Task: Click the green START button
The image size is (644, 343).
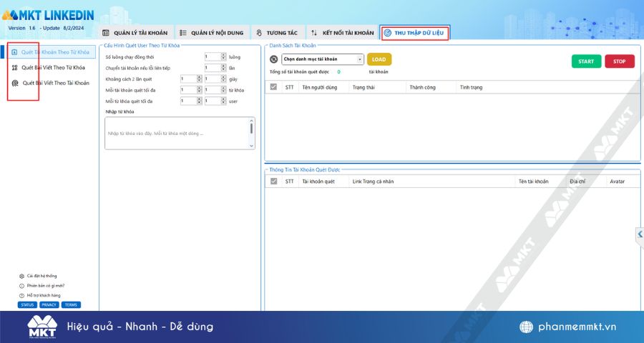Action: [586, 61]
